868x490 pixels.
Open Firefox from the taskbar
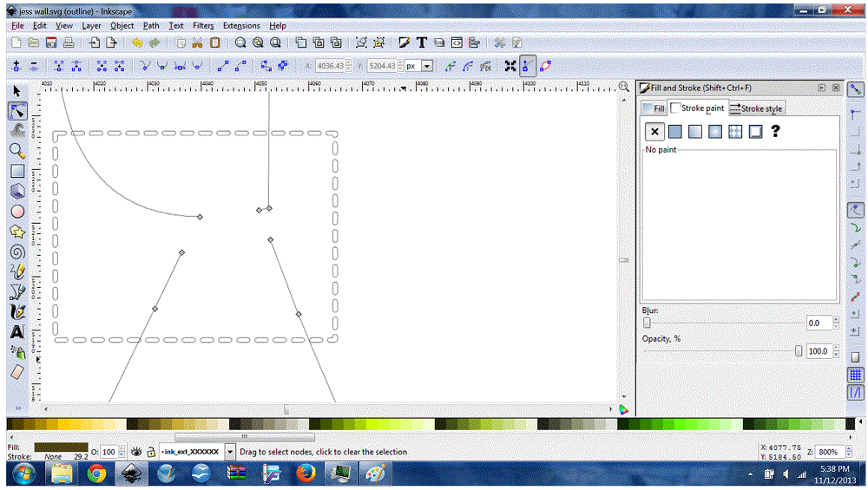pyautogui.click(x=305, y=474)
